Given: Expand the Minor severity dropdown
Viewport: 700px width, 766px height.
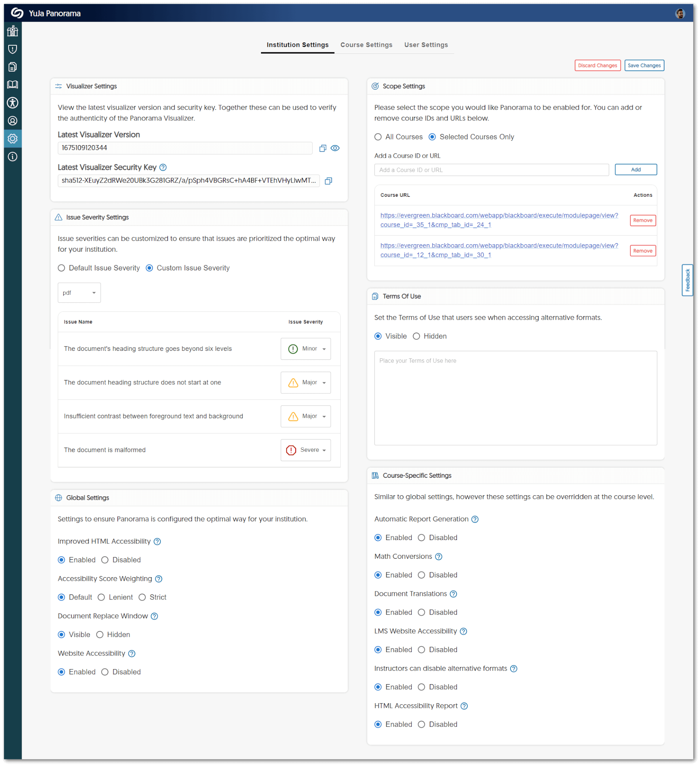Looking at the screenshot, I should [x=306, y=349].
